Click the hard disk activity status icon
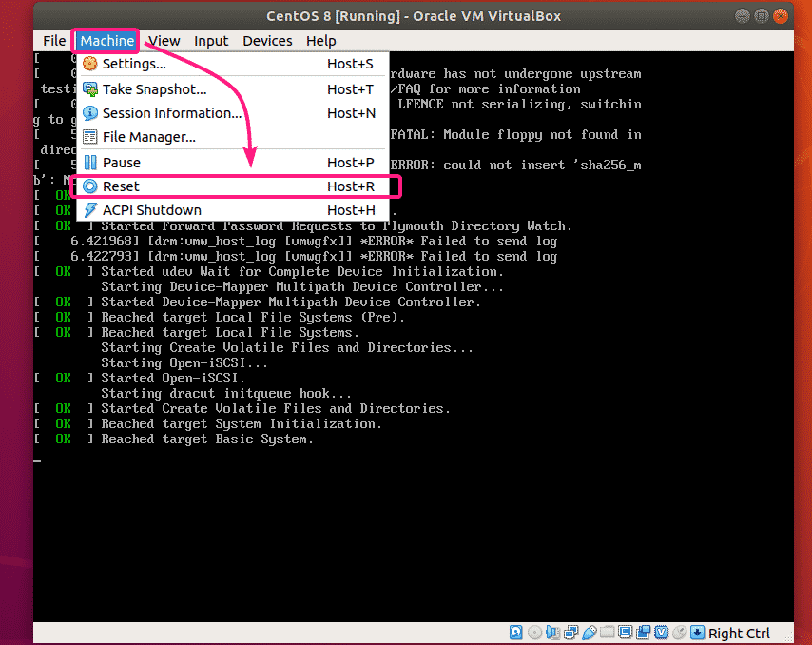 [x=515, y=633]
